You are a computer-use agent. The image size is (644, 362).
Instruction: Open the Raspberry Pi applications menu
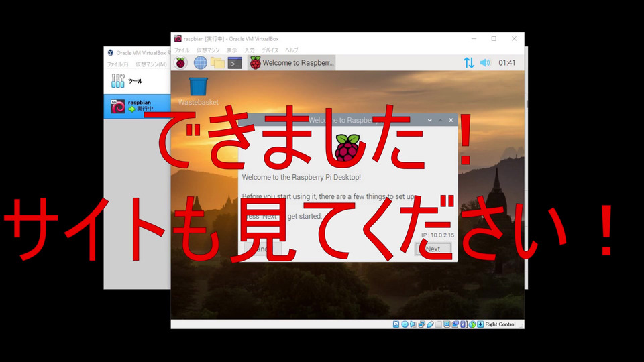[180, 63]
